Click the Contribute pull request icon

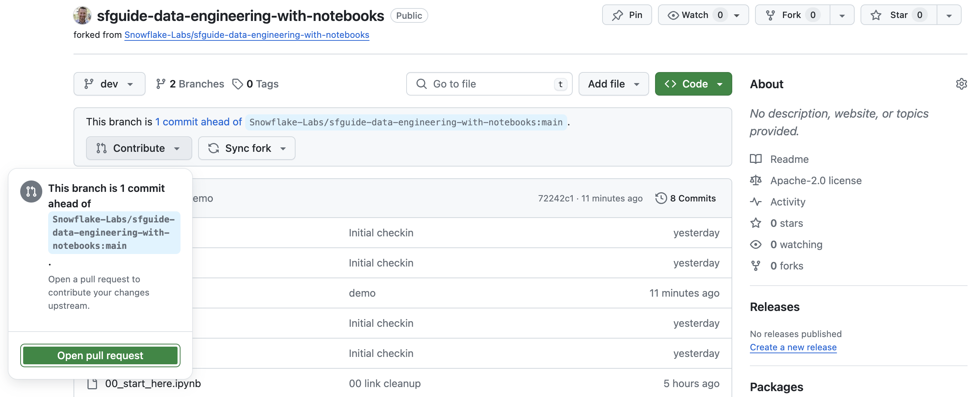[x=101, y=148]
